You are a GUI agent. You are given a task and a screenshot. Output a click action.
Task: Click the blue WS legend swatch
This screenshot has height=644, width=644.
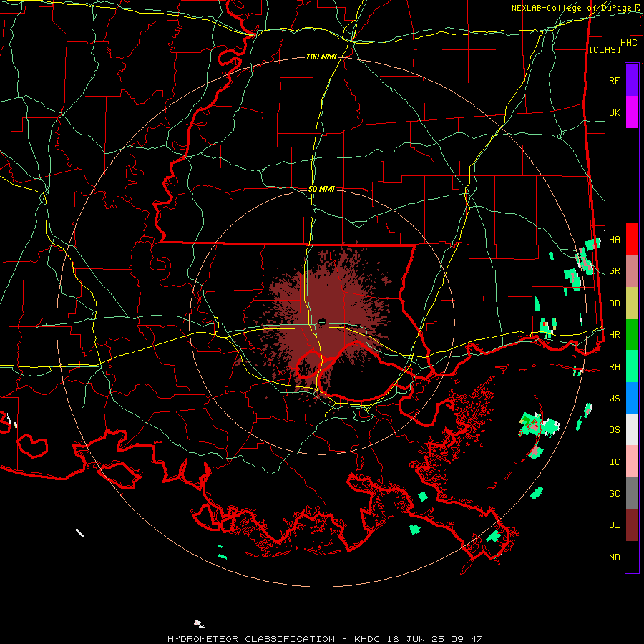click(632, 398)
